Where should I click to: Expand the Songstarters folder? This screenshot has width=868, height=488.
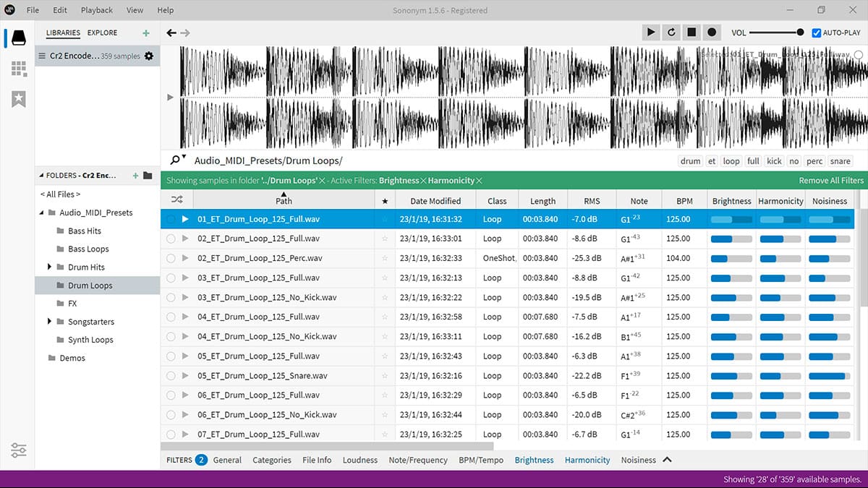[x=50, y=321]
